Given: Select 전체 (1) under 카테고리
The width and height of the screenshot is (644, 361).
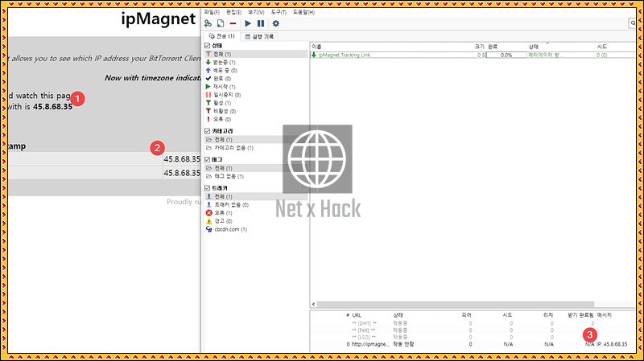Looking at the screenshot, I should click(x=255, y=140).
